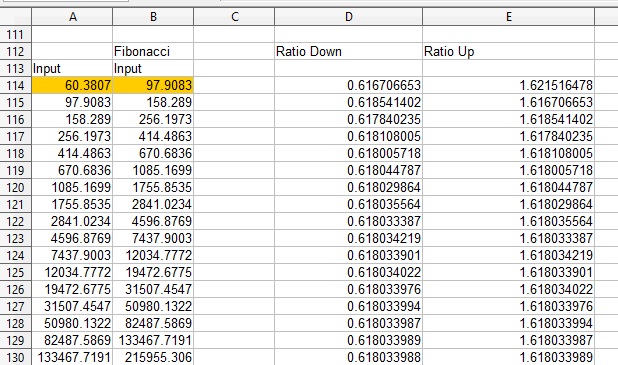Screen dimensions: 618x365
Task: Click the Select All corner box
Action: pyautogui.click(x=15, y=17)
